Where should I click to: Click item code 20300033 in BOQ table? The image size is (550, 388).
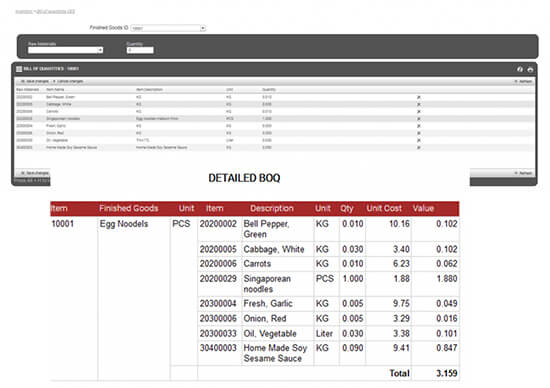(x=218, y=333)
